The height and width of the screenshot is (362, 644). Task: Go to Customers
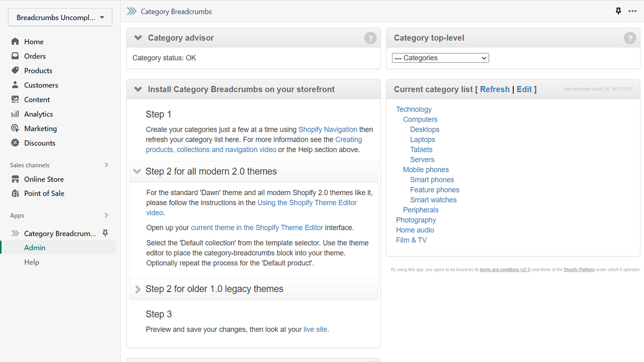click(x=40, y=85)
